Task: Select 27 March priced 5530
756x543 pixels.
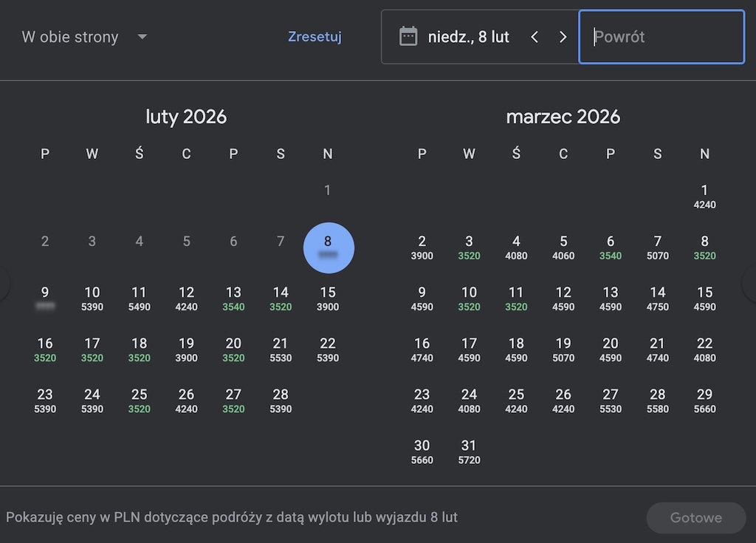Action: [x=611, y=401]
